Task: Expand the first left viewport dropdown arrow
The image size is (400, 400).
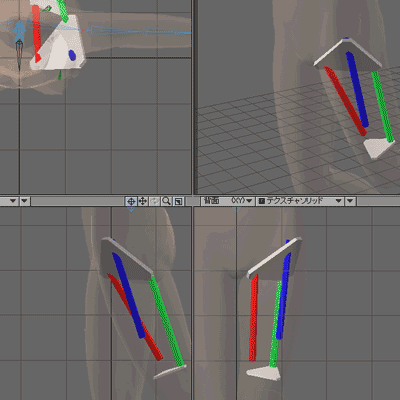Action: click(x=13, y=201)
